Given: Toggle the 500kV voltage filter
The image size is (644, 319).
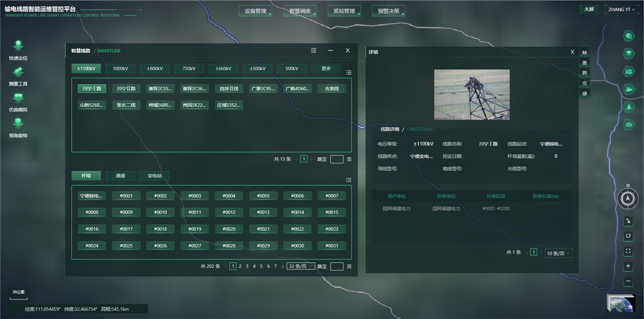Looking at the screenshot, I should (291, 68).
